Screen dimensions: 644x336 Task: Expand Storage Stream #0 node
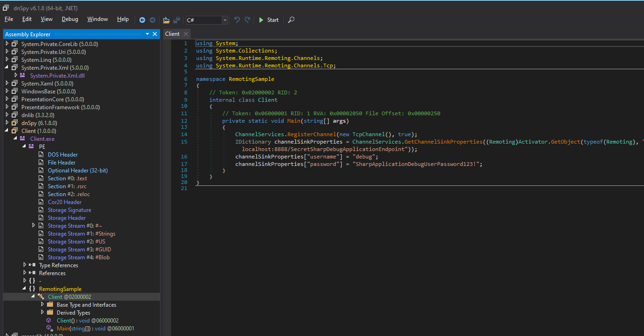pyautogui.click(x=33, y=225)
